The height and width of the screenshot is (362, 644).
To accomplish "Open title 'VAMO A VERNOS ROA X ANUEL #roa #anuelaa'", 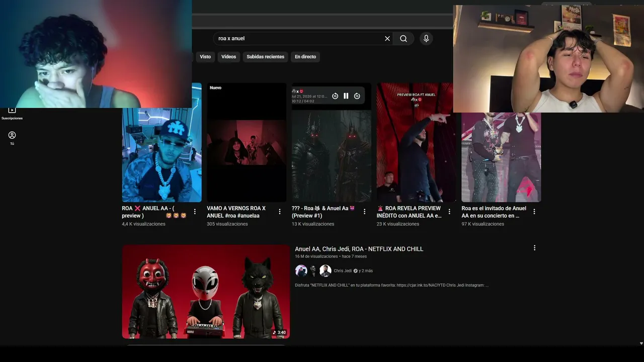I will [x=236, y=212].
